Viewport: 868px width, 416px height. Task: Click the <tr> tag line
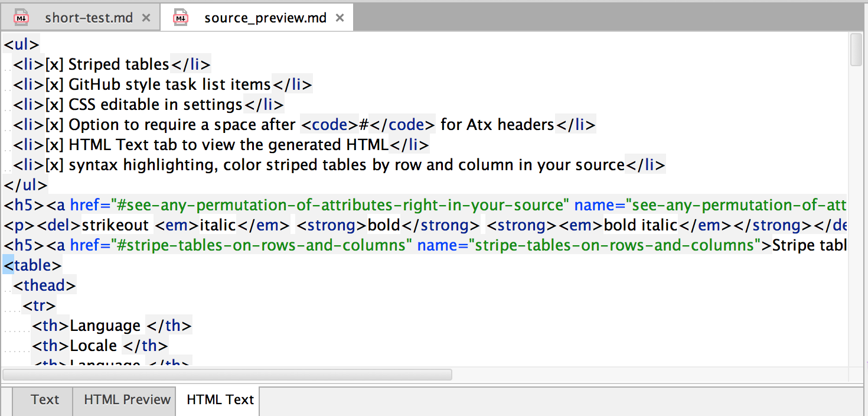pos(40,305)
